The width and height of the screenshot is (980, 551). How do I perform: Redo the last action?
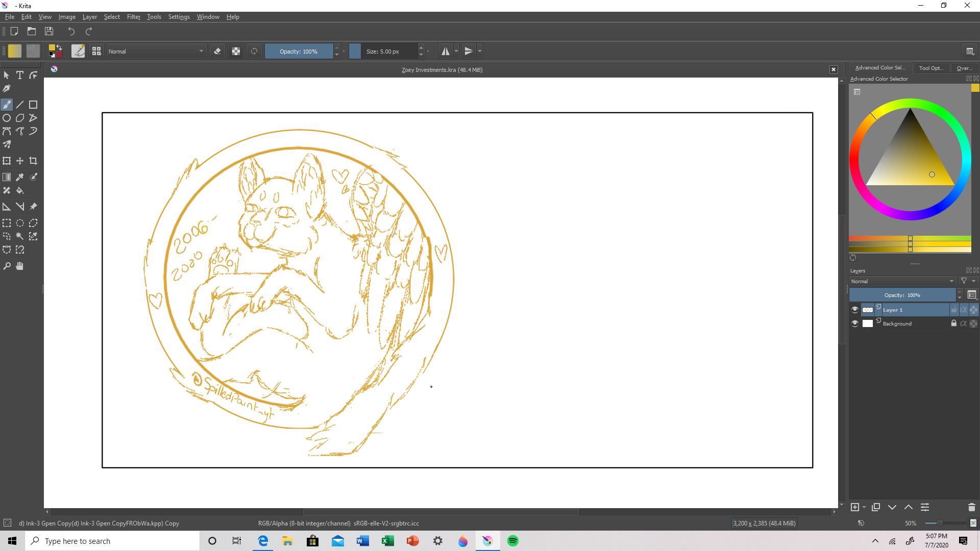89,31
